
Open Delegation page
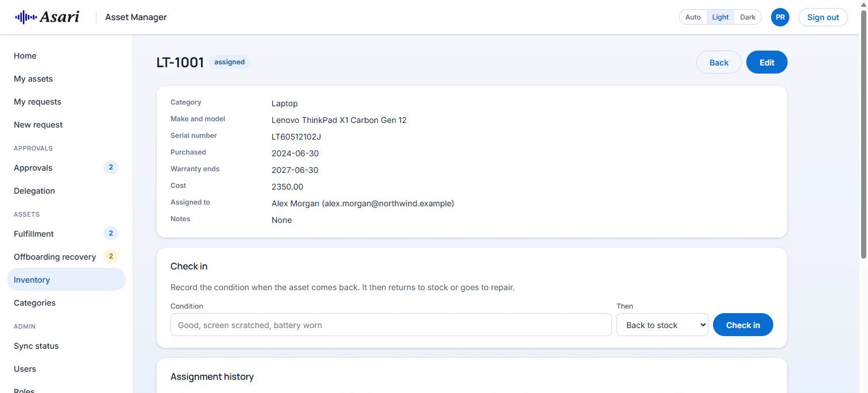[x=66, y=191]
